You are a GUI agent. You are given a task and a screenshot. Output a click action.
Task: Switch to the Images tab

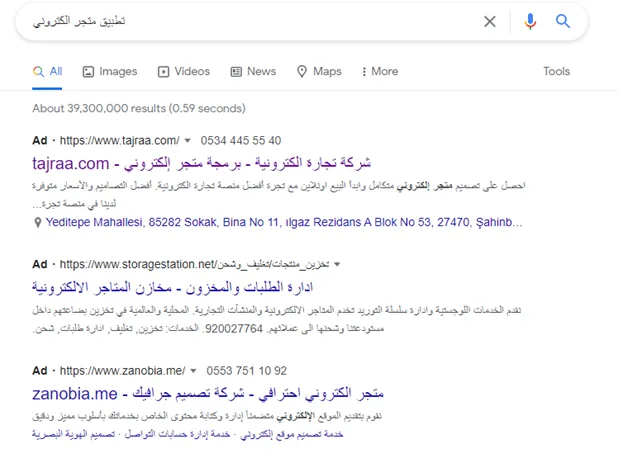tap(110, 71)
